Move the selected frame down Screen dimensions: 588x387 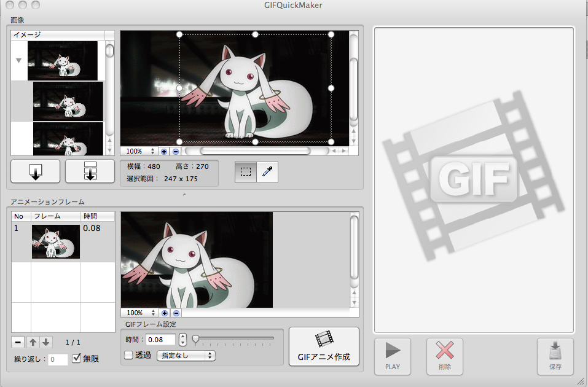45,342
